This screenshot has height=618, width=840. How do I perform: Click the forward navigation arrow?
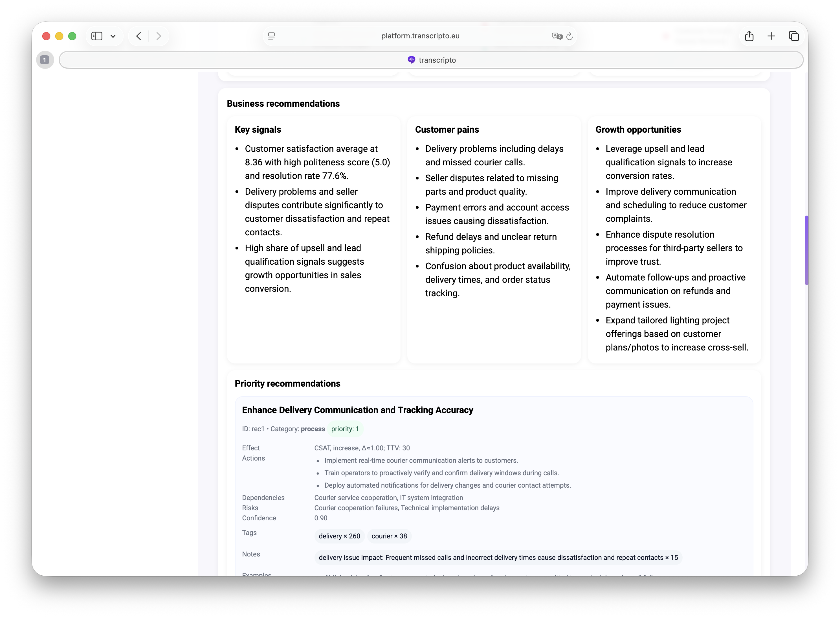click(x=159, y=36)
